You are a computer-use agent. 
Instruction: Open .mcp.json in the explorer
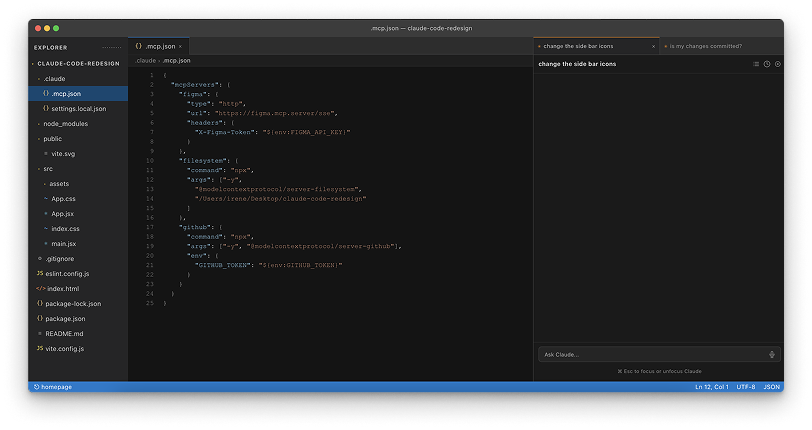(78, 94)
